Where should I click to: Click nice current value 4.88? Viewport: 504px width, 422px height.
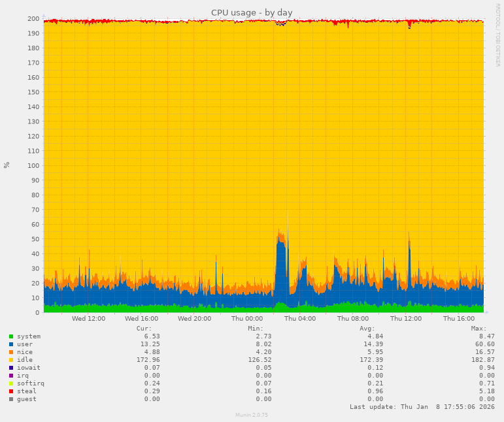(152, 352)
